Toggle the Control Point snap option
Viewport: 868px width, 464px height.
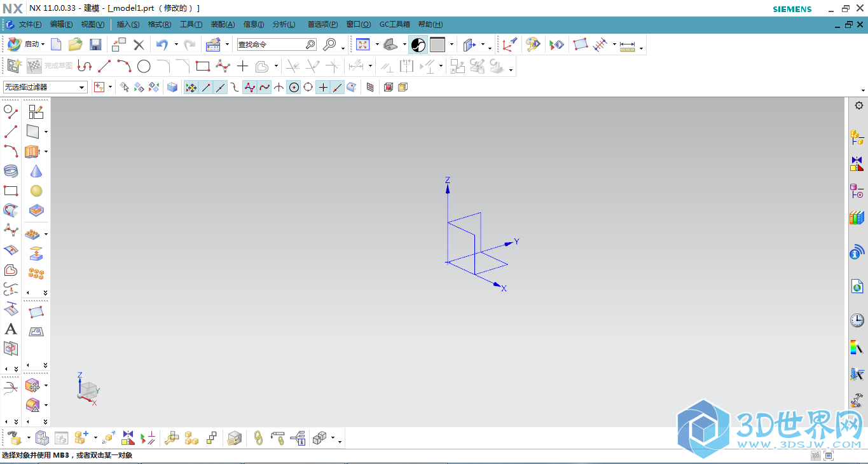point(235,87)
